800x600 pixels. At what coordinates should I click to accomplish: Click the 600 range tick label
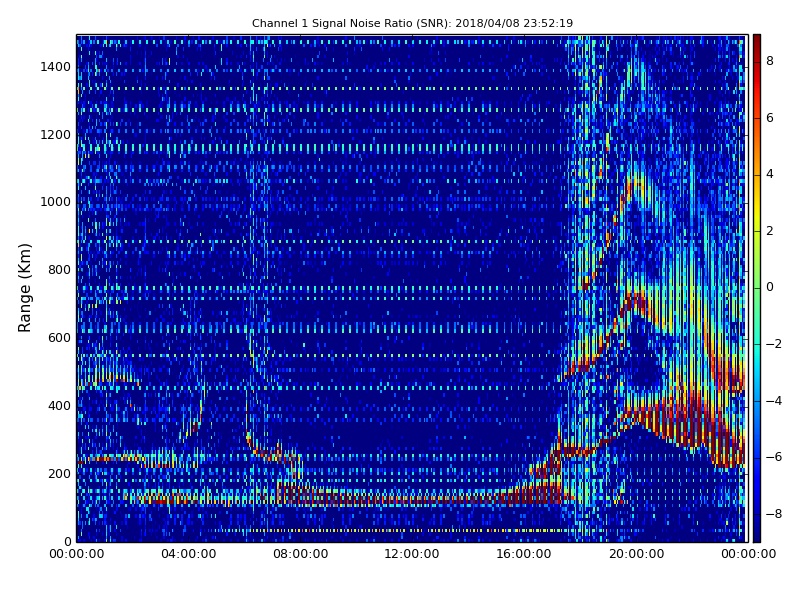(x=59, y=338)
